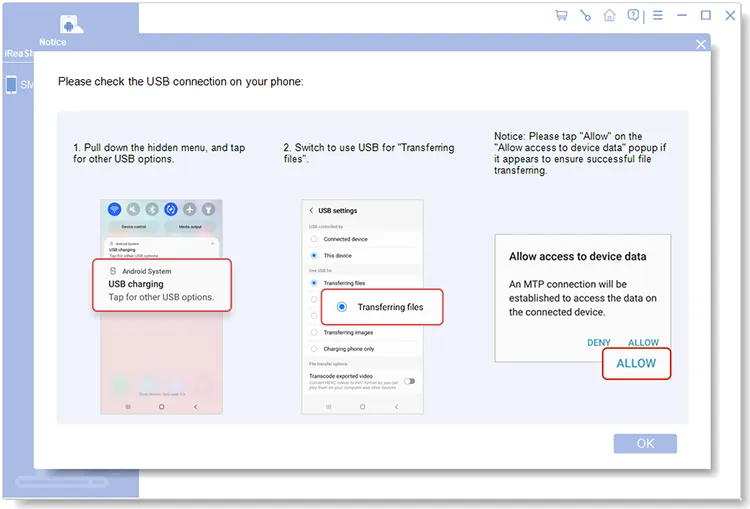Select the enlarged Transferring files radio callout

(x=382, y=307)
